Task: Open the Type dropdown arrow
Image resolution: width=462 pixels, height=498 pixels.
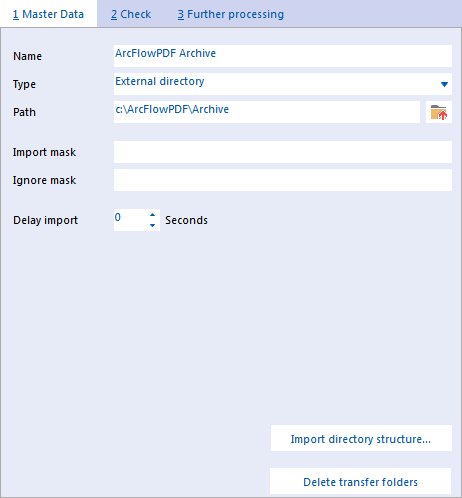Action: coord(444,84)
